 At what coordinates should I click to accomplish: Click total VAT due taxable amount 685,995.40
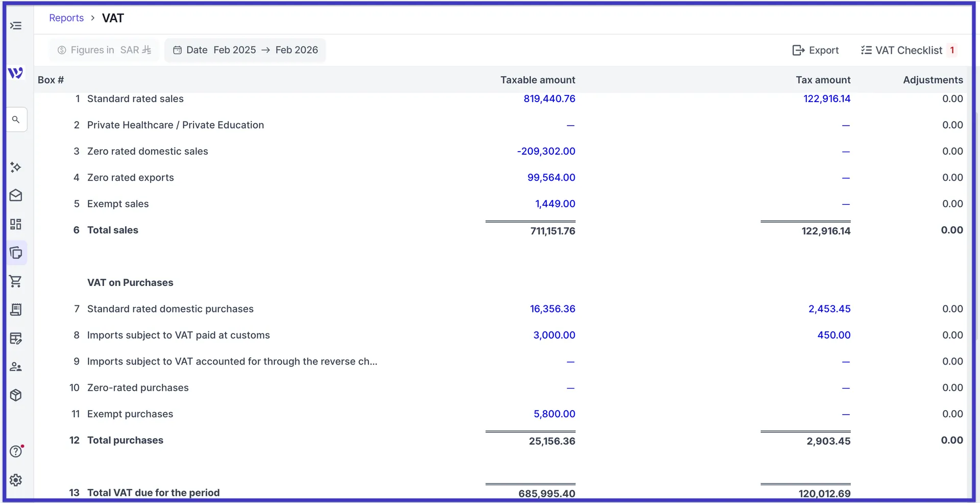click(x=547, y=494)
